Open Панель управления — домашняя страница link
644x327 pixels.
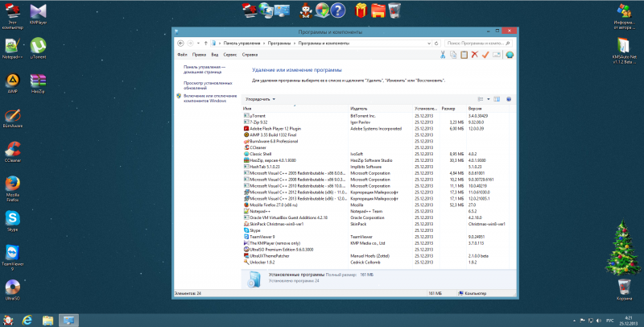[204, 69]
